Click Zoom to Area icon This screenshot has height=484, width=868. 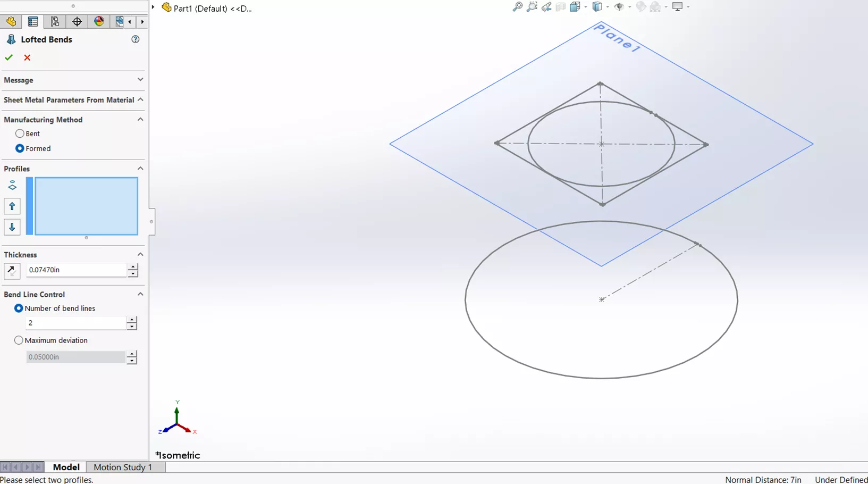[532, 7]
